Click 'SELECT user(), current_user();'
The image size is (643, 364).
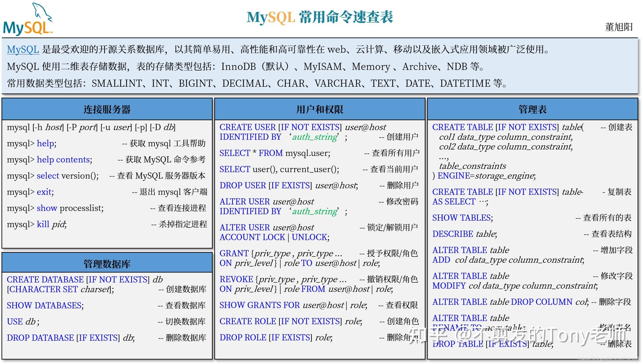[279, 169]
